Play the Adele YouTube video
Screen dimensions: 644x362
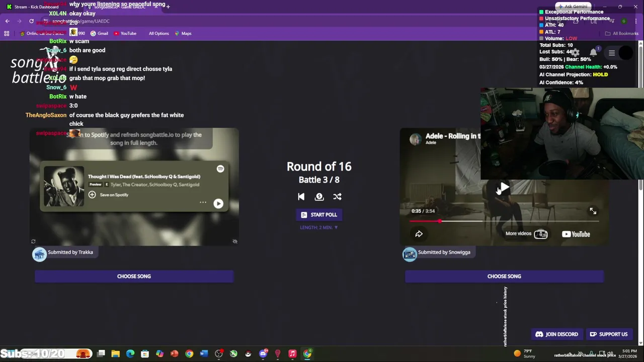(504, 188)
